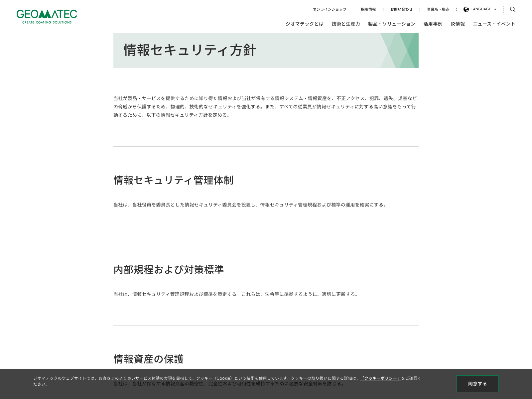Click the 情報資産の保護 heading
Viewport: 532px width, 399px height.
148,359
